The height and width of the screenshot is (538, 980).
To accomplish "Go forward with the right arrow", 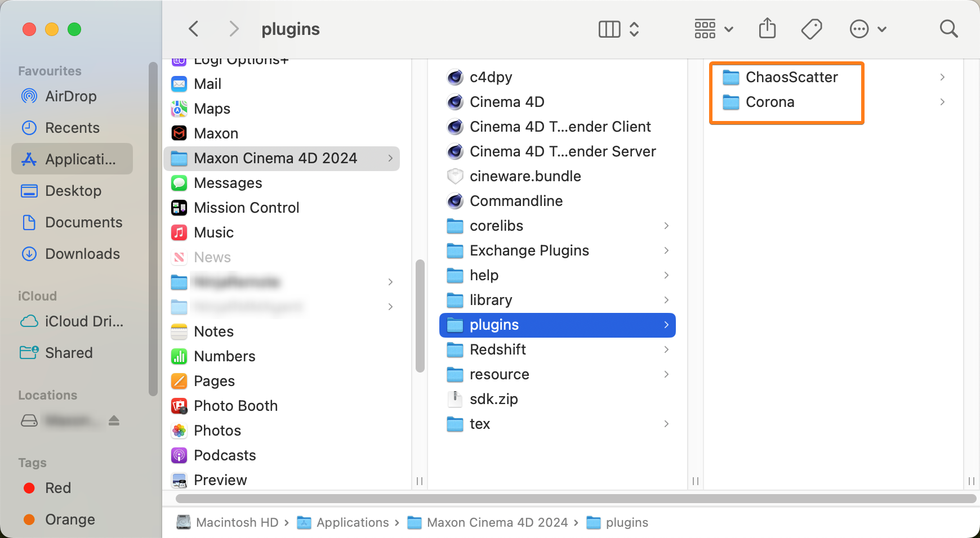I will [x=234, y=29].
